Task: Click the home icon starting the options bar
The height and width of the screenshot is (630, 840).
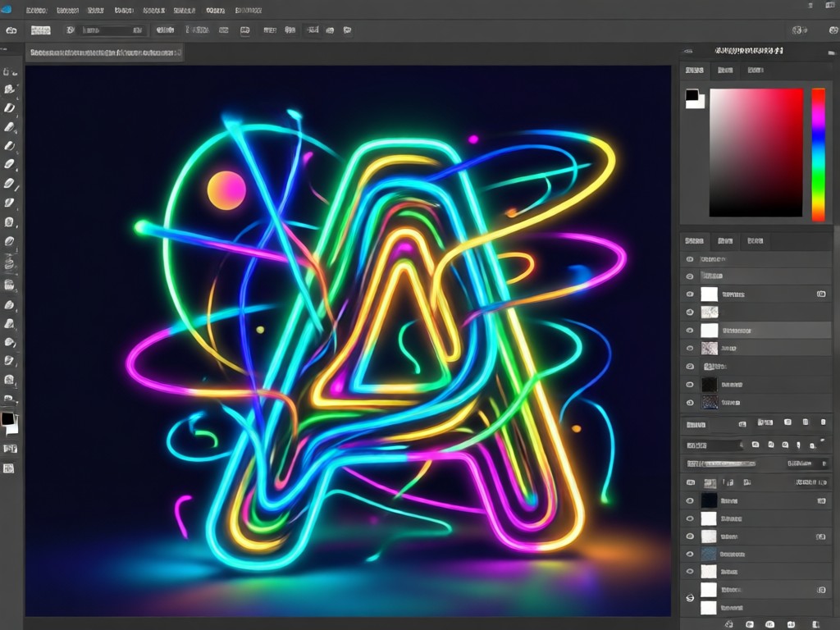Action: 11,30
